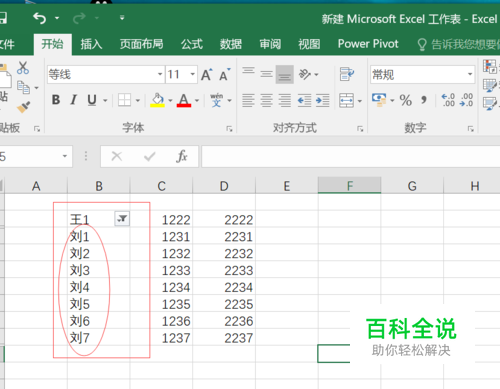This screenshot has height=389, width=500.
Task: Open number dialog launcher in 数字 group
Action: (470, 129)
